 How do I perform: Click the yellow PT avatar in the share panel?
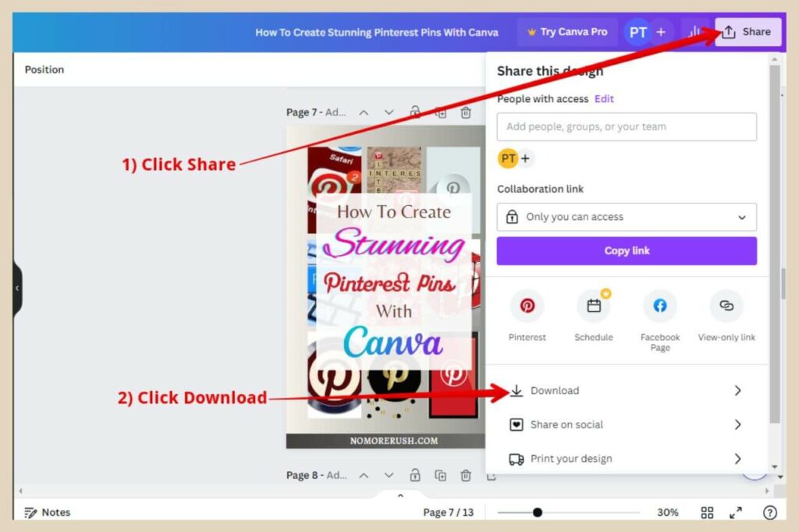point(508,158)
